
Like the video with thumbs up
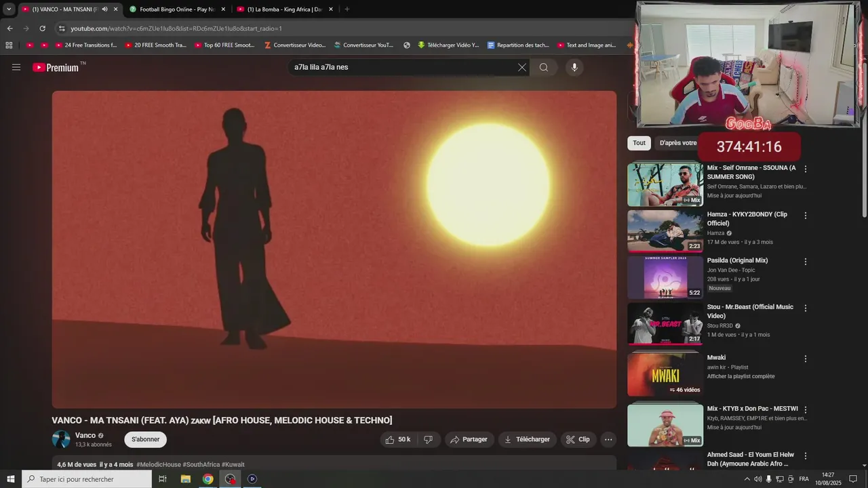tap(398, 439)
